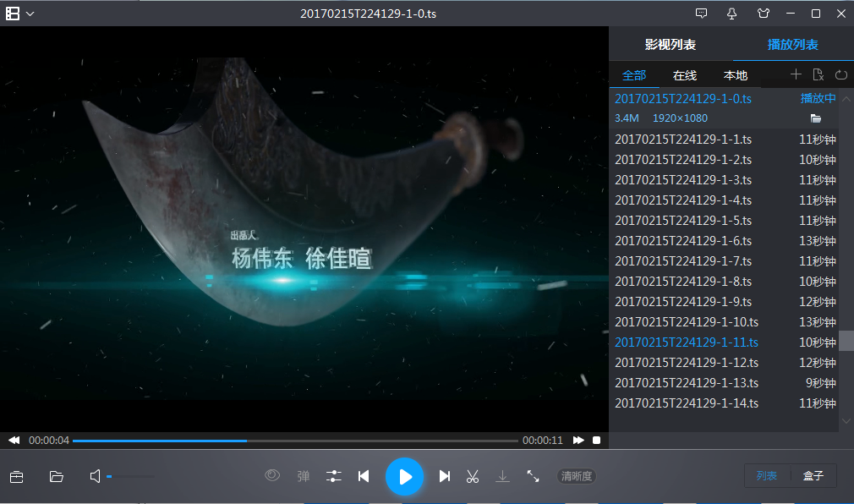Open the feedback message icon in title bar

point(702,14)
